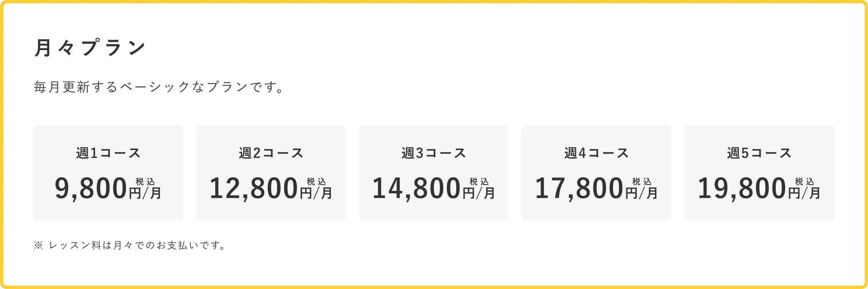Tap the 14,800 price figure

tap(416, 188)
